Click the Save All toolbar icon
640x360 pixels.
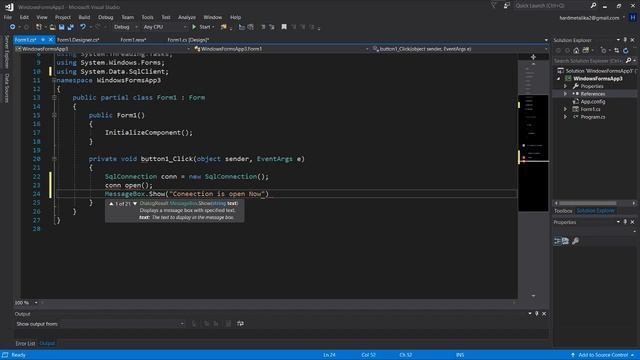[71, 27]
